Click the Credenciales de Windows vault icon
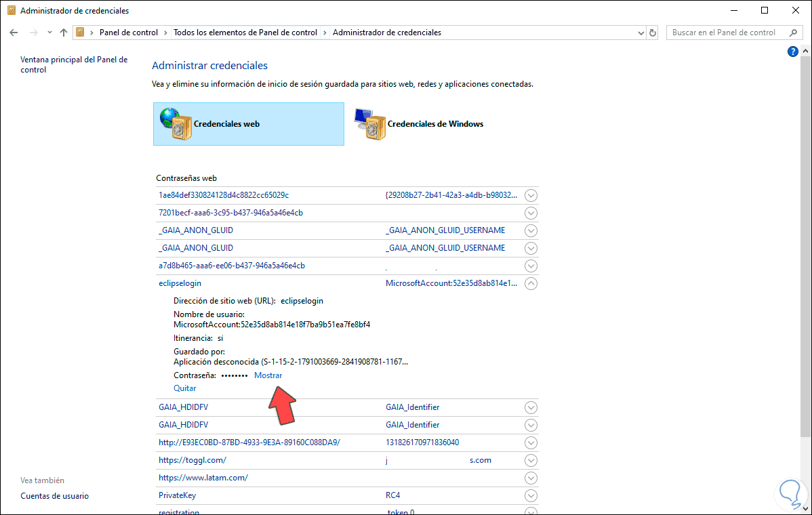The height and width of the screenshot is (515, 812). click(x=370, y=124)
